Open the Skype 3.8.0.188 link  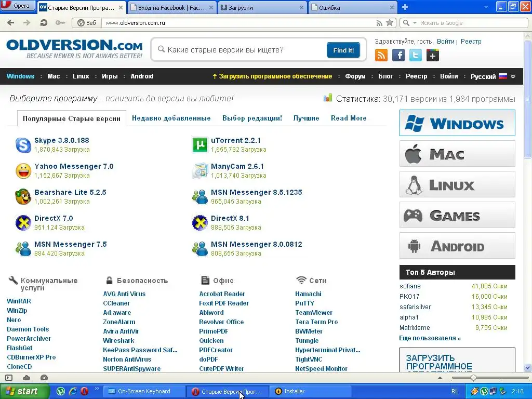tap(62, 140)
